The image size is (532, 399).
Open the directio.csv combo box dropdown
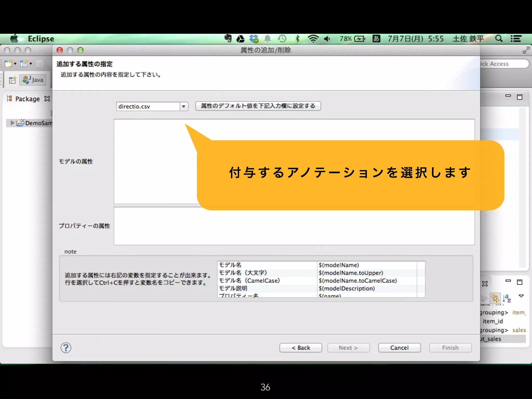(184, 107)
